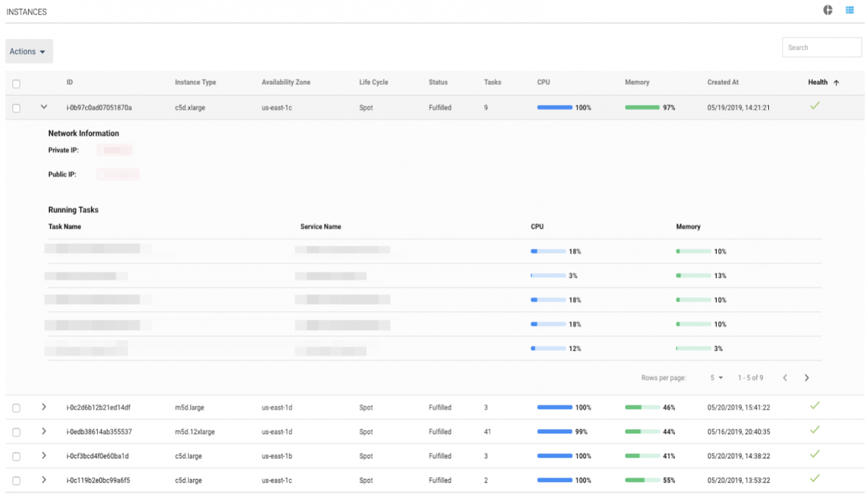Collapse the expanded i-0b97c0ad07051870a row
Image resolution: width=868 pixels, height=498 pixels.
(x=44, y=107)
